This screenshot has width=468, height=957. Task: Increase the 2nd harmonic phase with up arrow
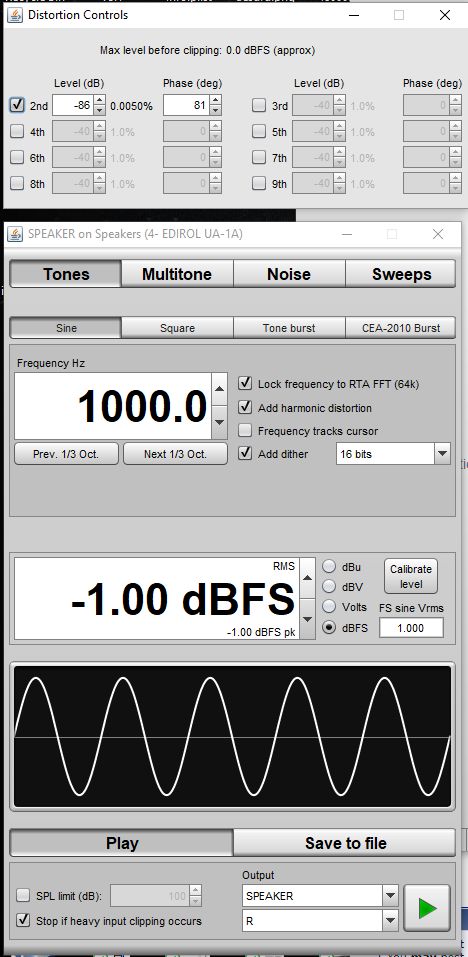(x=215, y=101)
